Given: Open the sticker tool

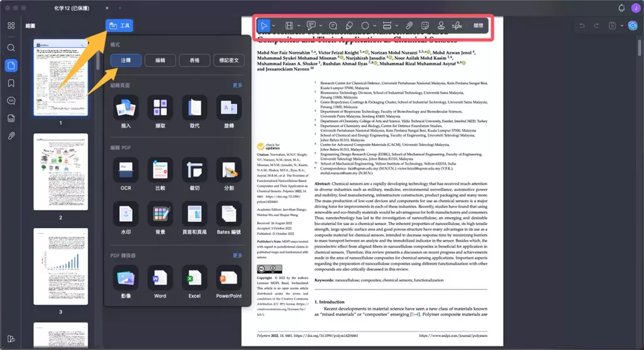Looking at the screenshot, I should click(x=425, y=25).
